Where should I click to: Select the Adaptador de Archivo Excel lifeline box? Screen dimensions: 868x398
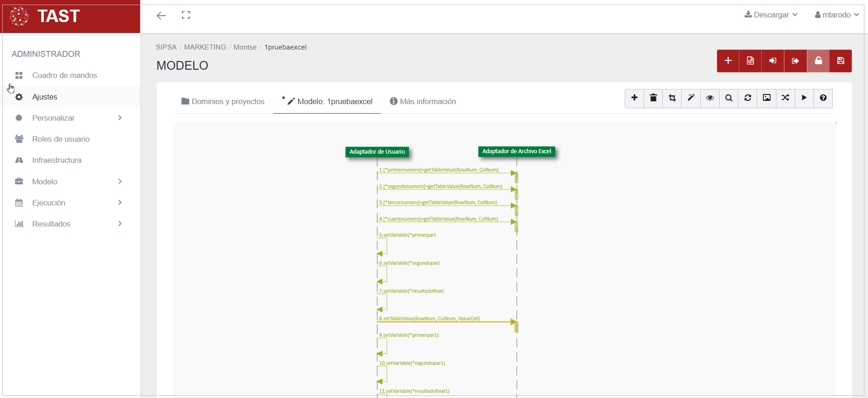pyautogui.click(x=516, y=151)
